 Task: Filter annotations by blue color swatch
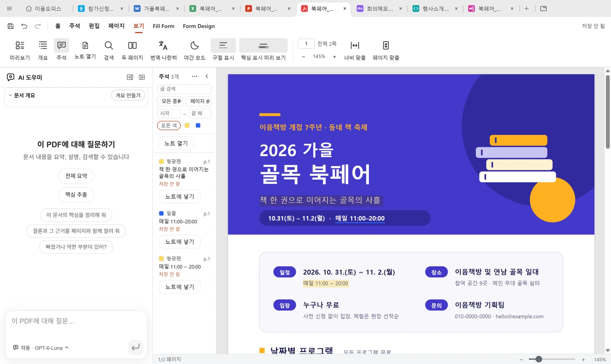click(x=198, y=126)
